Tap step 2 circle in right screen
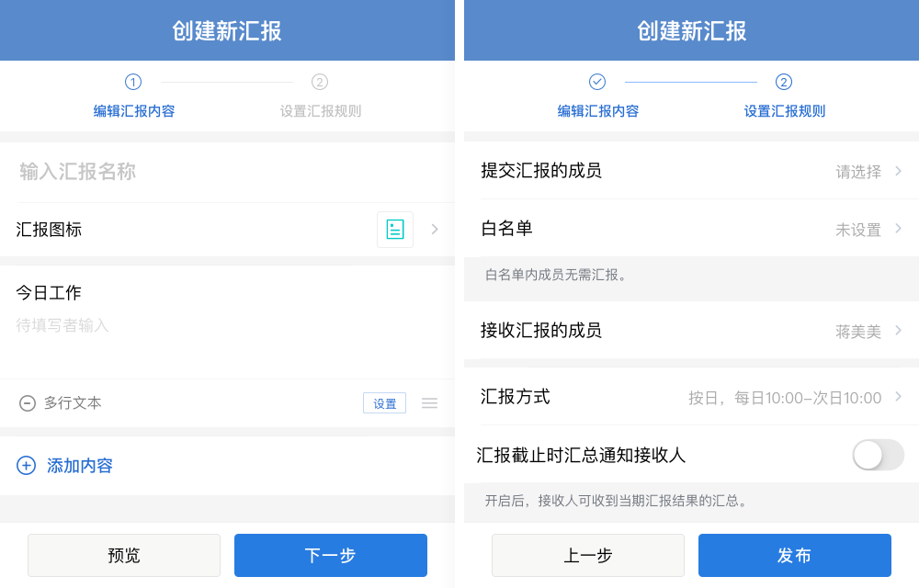The image size is (919, 588). 784,82
